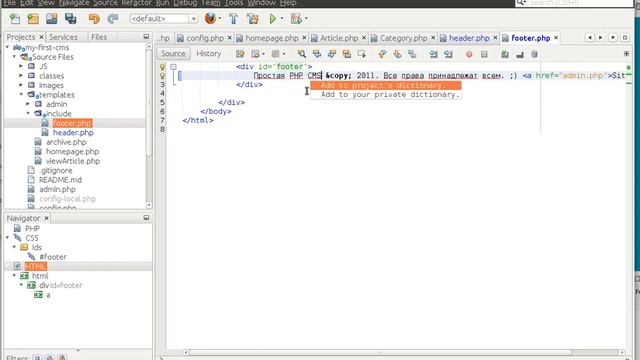Image resolution: width=640 pixels, height=360 pixels.
Task: Click the Toggle Rectangular Selection icon
Action: (x=362, y=54)
